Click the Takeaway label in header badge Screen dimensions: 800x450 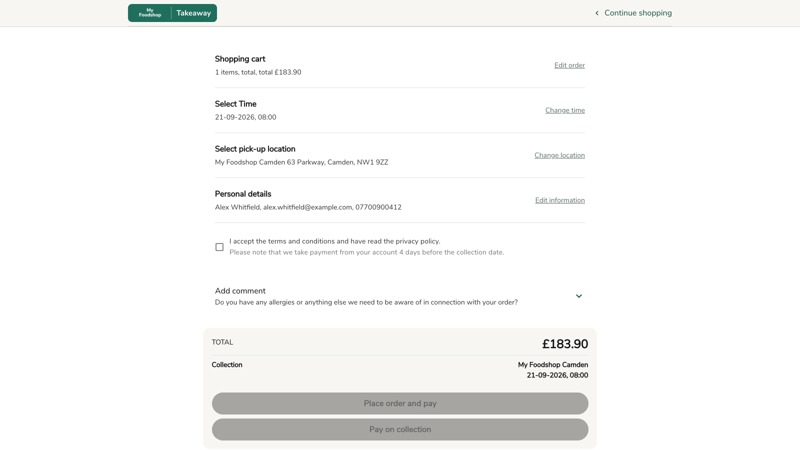pos(193,13)
